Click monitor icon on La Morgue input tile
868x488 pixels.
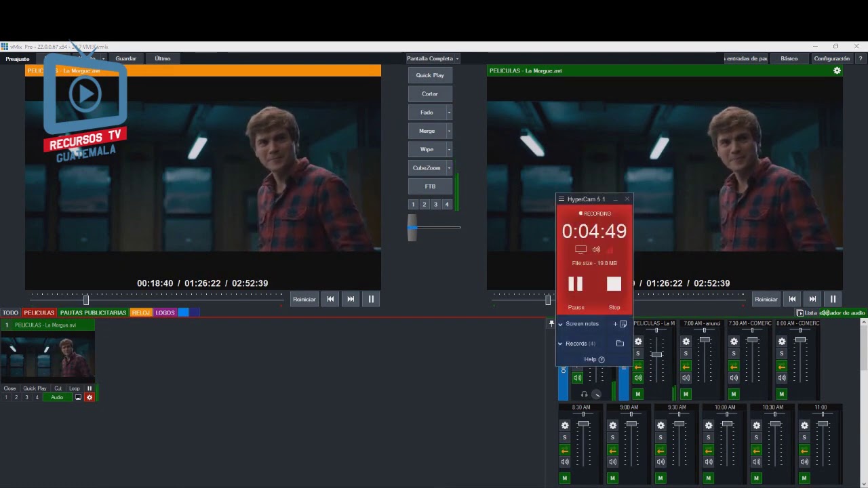[78, 397]
